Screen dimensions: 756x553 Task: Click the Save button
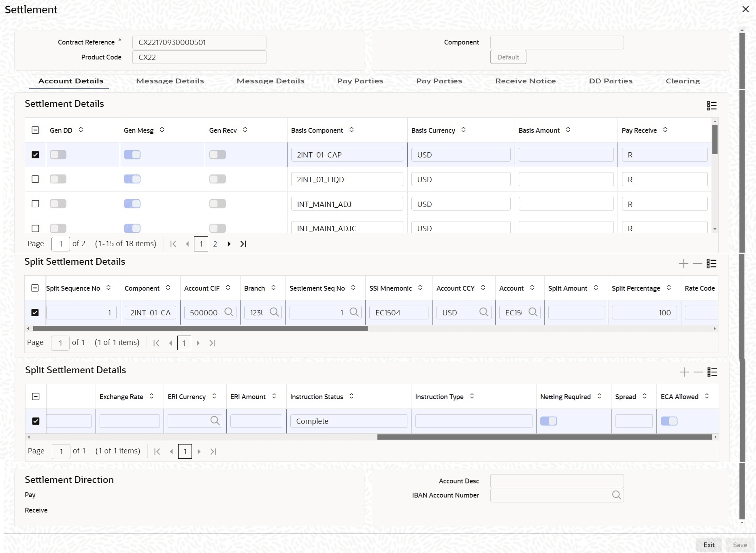[740, 545]
